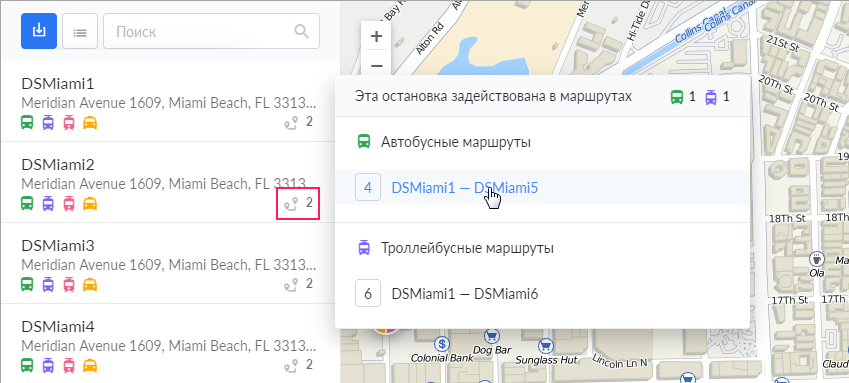849x383 pixels.
Task: Open bus route DSMiami1 — DSMiami5 link
Action: [465, 188]
